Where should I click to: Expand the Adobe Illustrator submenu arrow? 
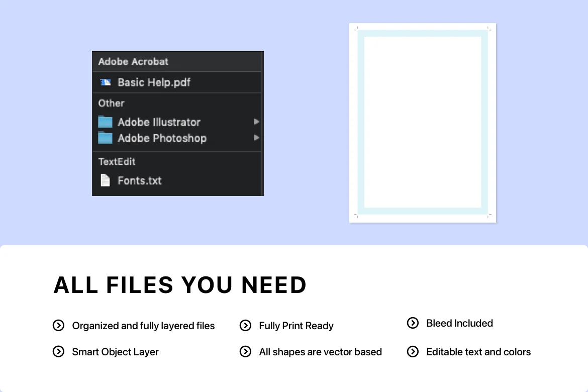click(256, 122)
